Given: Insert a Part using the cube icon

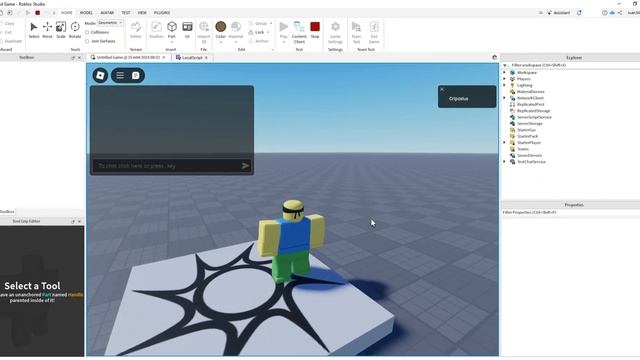Looking at the screenshot, I should click(172, 27).
